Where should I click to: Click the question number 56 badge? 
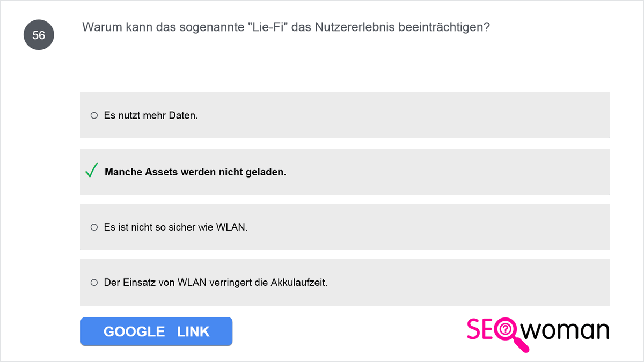click(x=39, y=35)
